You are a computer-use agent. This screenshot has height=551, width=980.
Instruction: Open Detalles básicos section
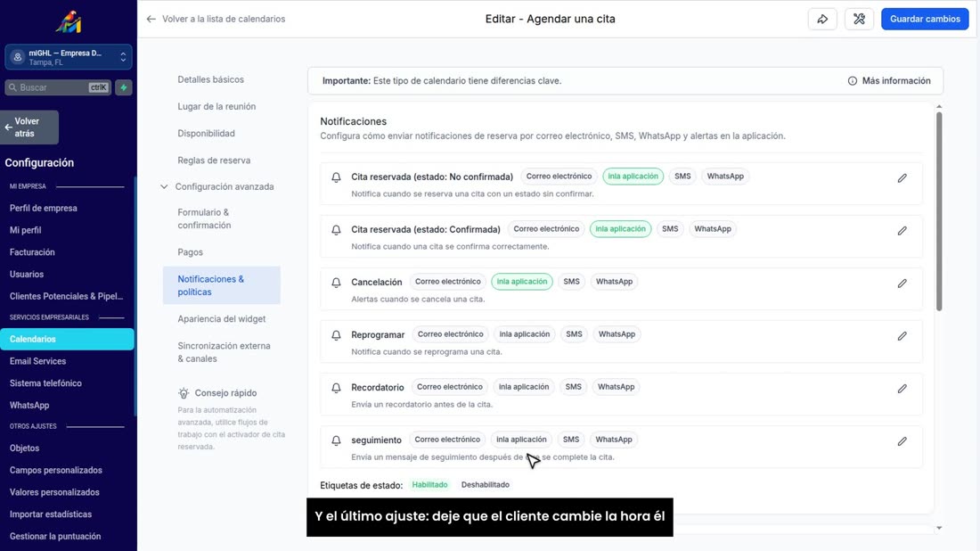click(210, 79)
